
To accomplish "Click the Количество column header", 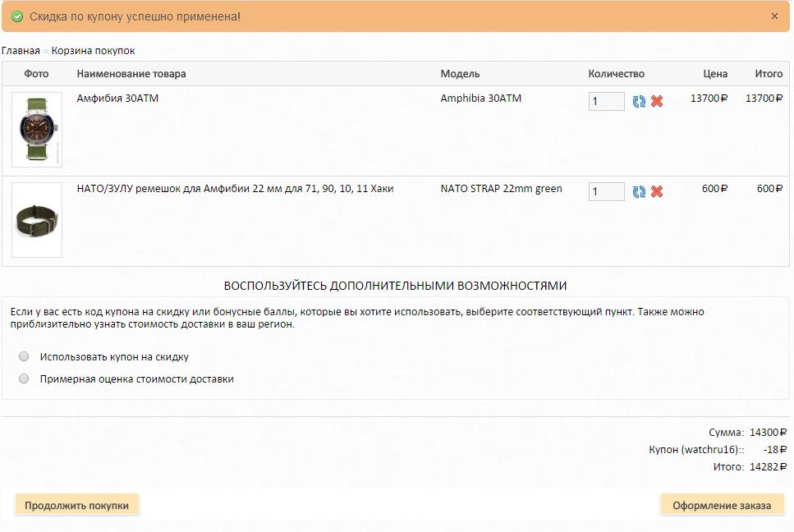I will [616, 74].
